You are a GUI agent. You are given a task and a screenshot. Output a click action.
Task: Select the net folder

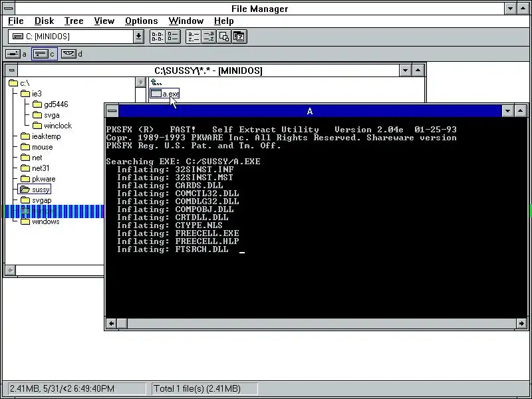click(x=31, y=158)
